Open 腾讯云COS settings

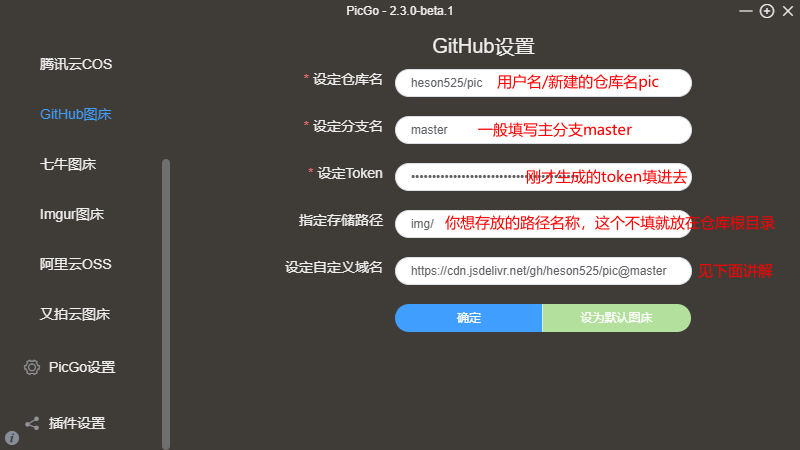click(x=76, y=64)
